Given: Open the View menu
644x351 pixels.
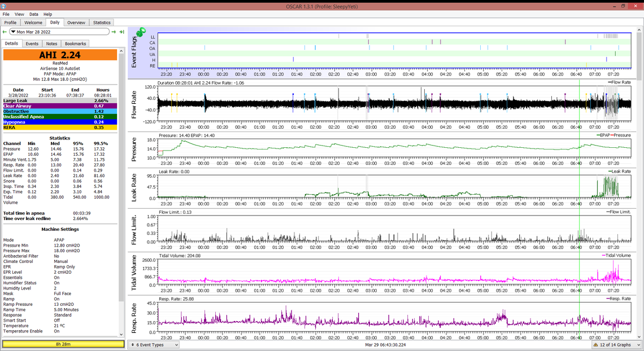Looking at the screenshot, I should click(19, 14).
